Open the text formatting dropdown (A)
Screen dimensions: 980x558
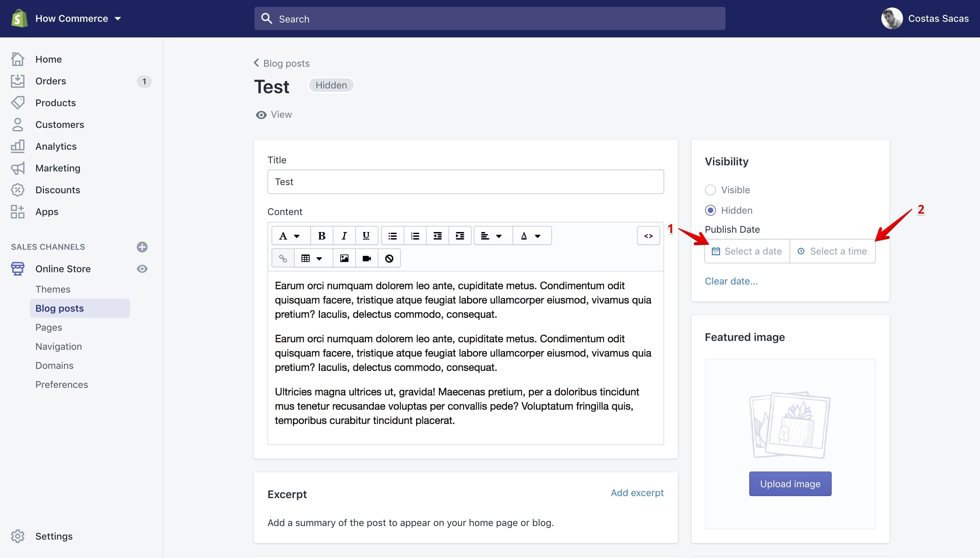(291, 236)
